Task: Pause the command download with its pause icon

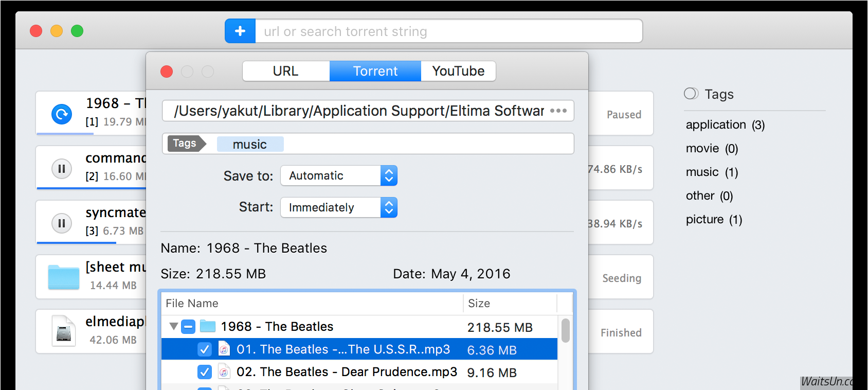Action: [62, 169]
